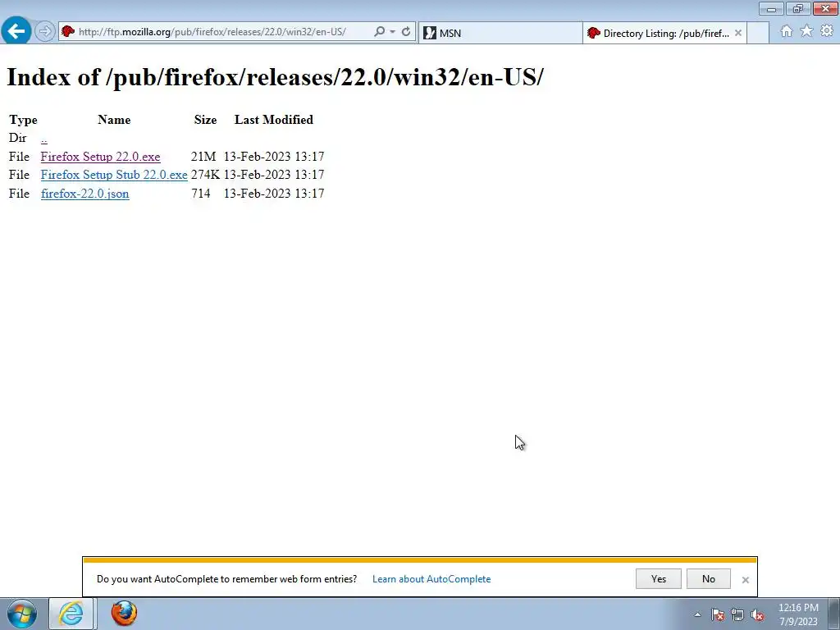Click the 'Dir' type cell
The width and height of the screenshot is (840, 630).
18,138
